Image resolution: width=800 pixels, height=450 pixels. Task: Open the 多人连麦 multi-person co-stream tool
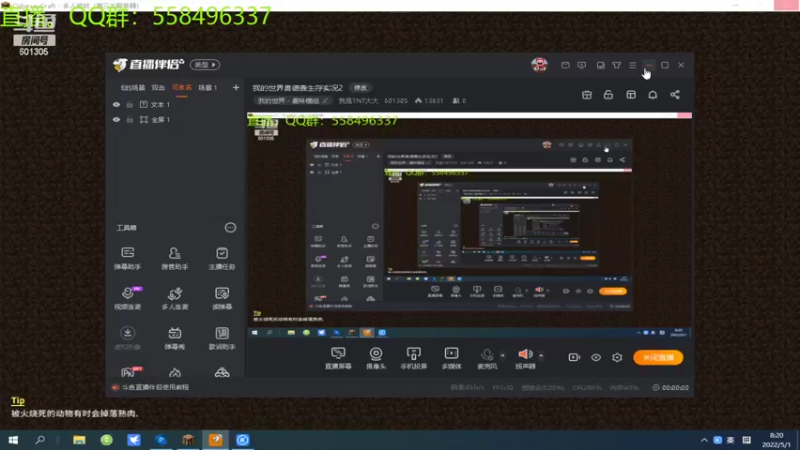(174, 298)
